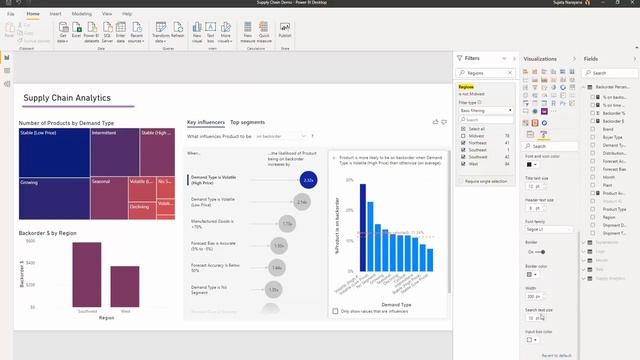Switch to the Insert ribbon tab
The width and height of the screenshot is (640, 360).
[x=56, y=14]
